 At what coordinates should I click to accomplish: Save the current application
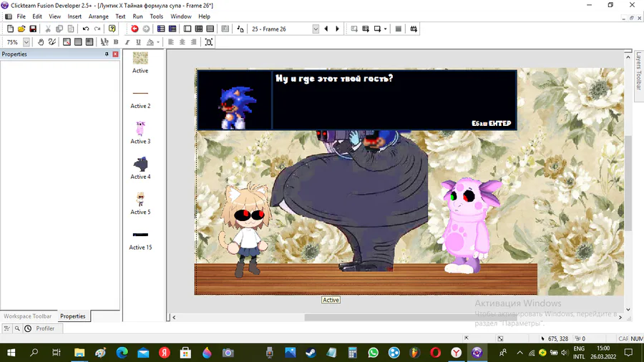(33, 29)
